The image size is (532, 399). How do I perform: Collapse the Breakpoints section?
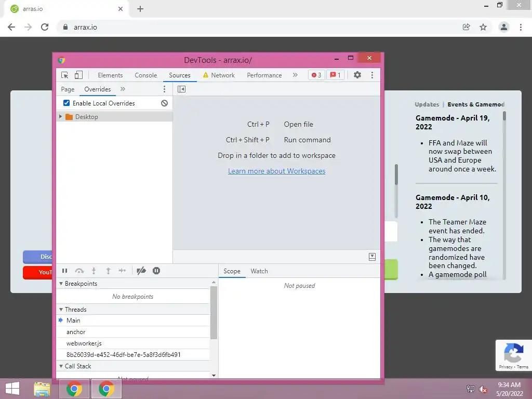click(x=61, y=284)
